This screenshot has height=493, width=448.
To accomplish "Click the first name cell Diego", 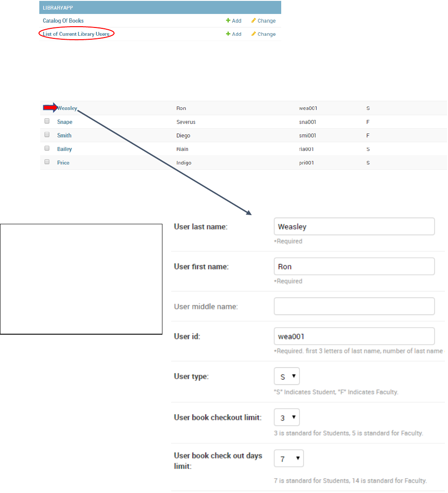I will 183,136.
